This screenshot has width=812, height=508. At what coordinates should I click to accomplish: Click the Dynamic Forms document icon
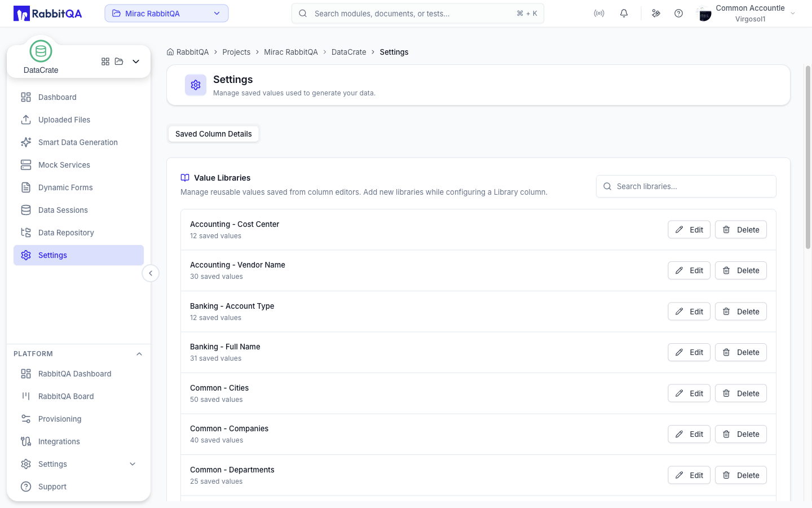coord(26,187)
